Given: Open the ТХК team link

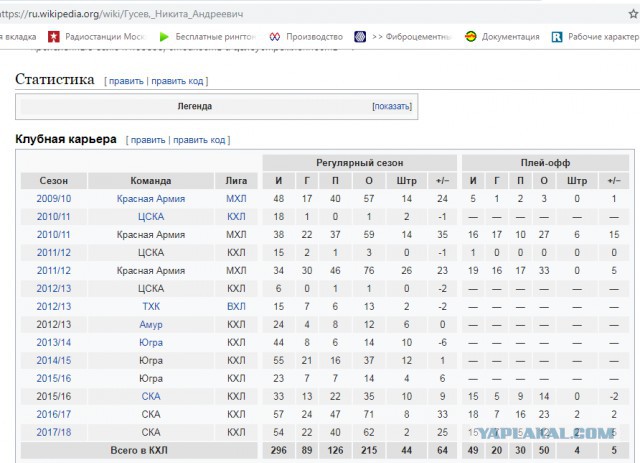Looking at the screenshot, I should click(x=151, y=307).
